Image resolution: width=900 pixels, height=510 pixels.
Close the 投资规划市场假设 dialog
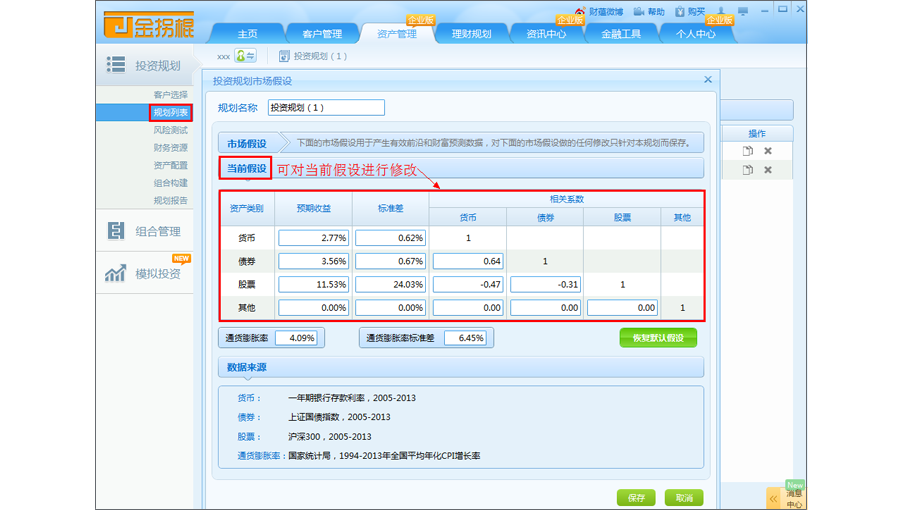pyautogui.click(x=708, y=80)
